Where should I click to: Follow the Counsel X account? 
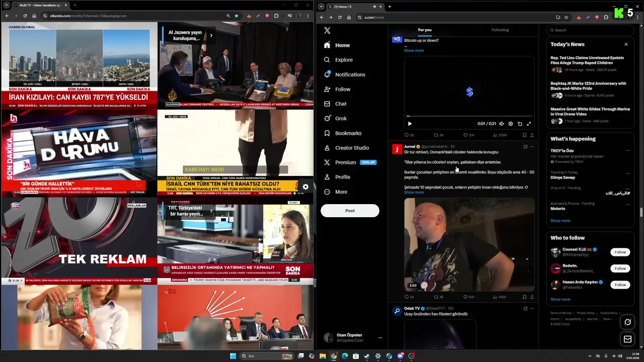tap(620, 252)
